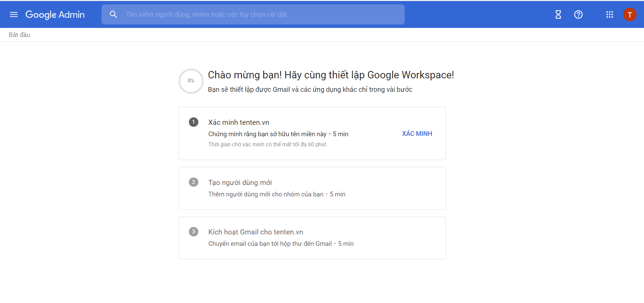Viewport: 644px width, 303px height.
Task: Click step 2 number badge
Action: click(x=194, y=182)
